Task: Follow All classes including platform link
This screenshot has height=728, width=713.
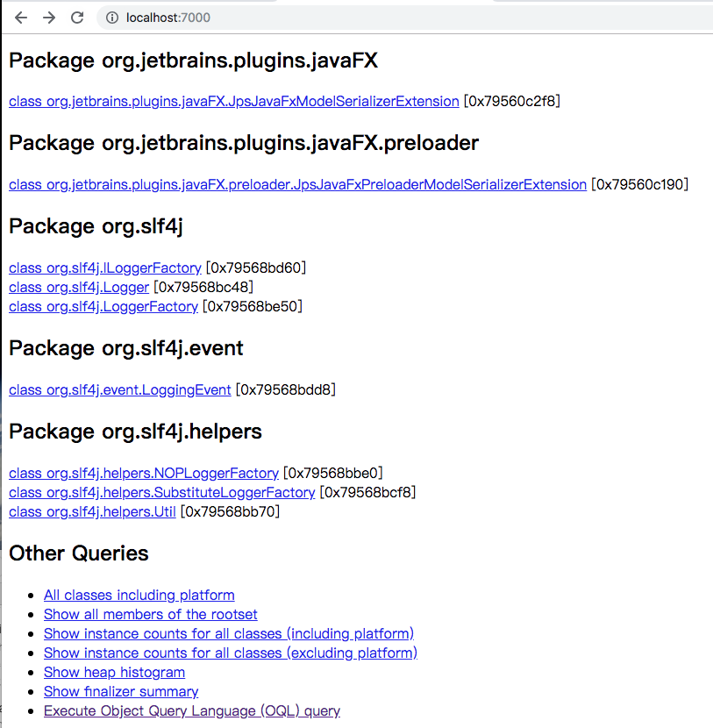Action: 139,595
